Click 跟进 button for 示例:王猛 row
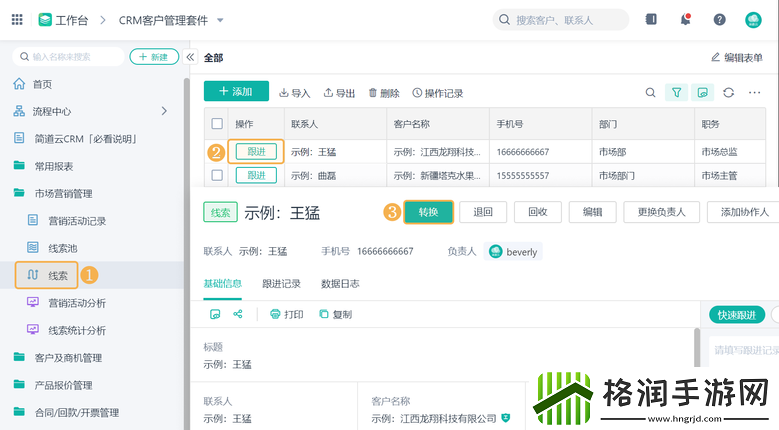 (x=256, y=152)
